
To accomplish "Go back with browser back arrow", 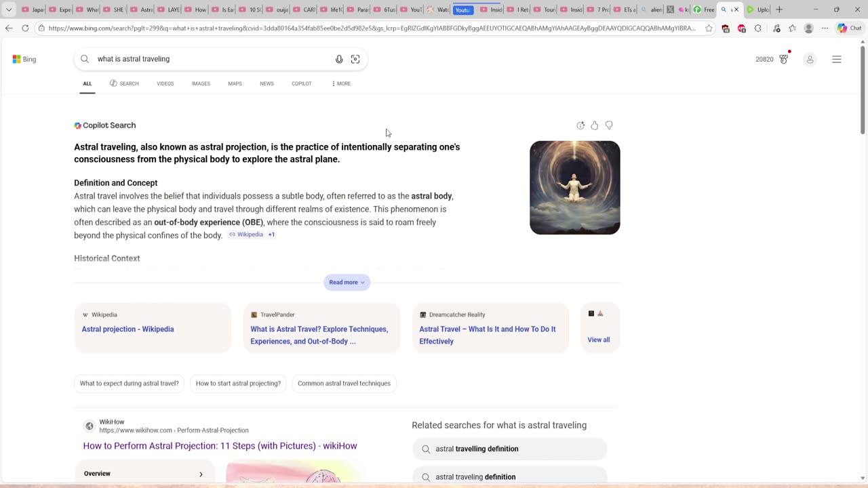I will (x=9, y=28).
